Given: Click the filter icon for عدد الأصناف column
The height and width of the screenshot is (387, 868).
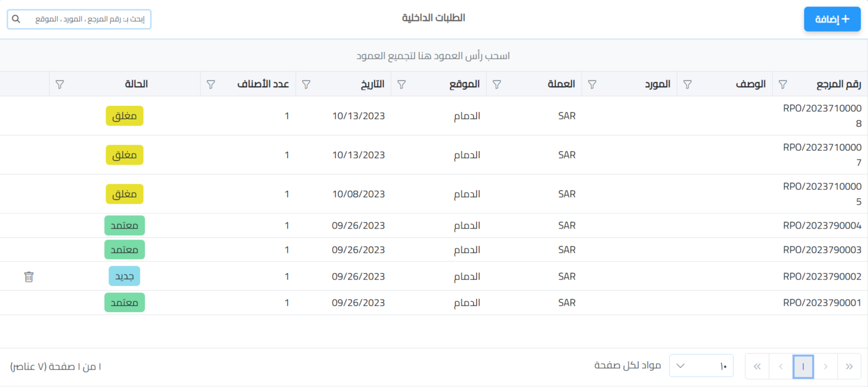Looking at the screenshot, I should coord(211,84).
